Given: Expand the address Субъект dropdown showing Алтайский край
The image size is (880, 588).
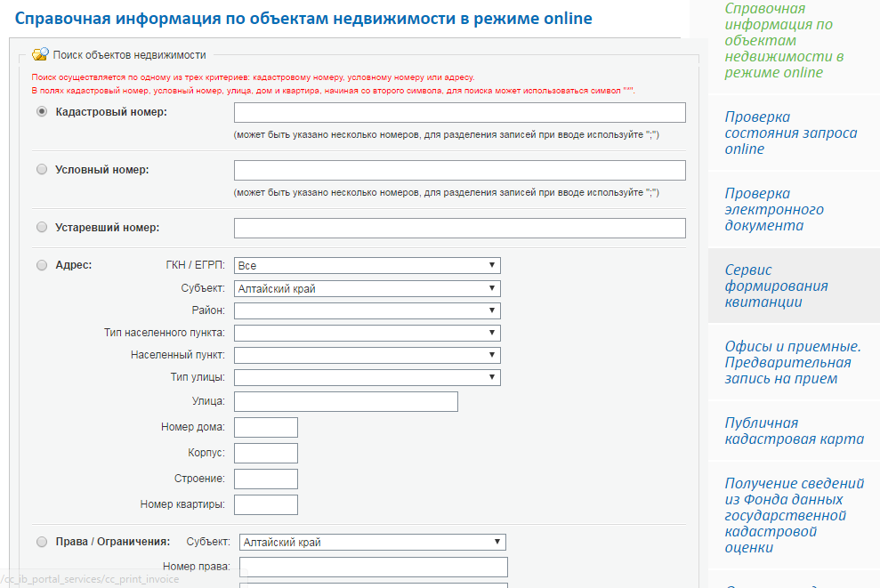Looking at the screenshot, I should pyautogui.click(x=367, y=289).
